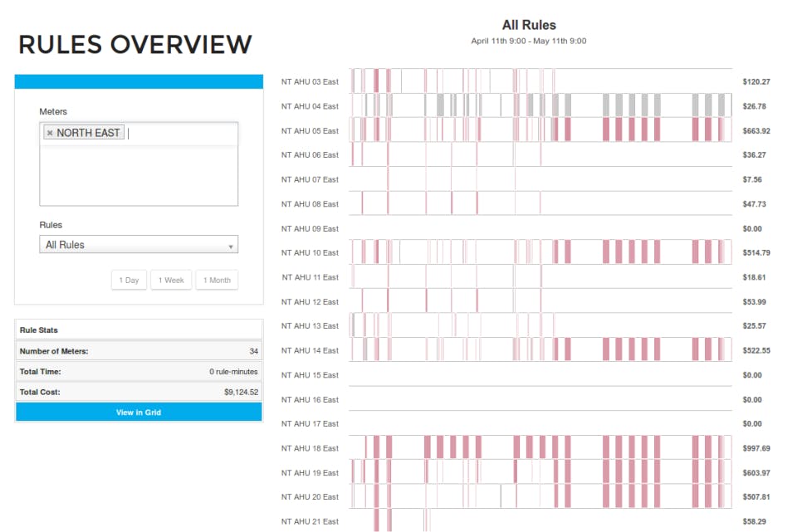Click the $7.56 cost value
797x532 pixels.
(752, 180)
